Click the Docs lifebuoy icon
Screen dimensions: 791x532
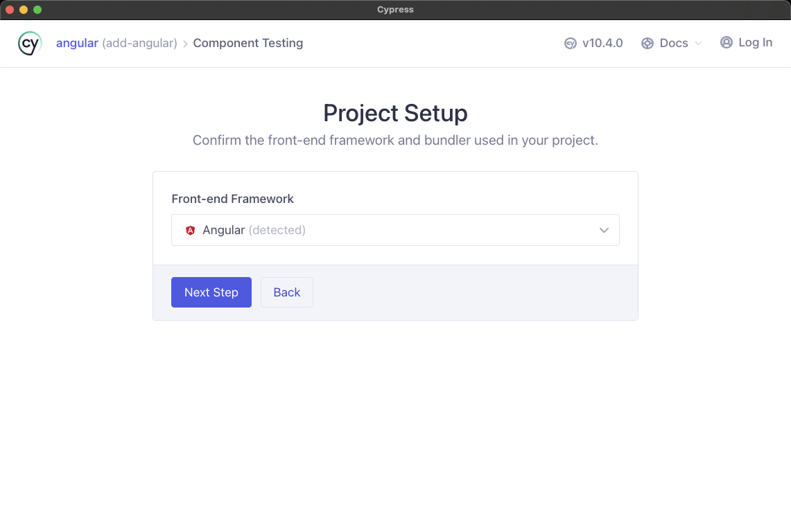647,44
